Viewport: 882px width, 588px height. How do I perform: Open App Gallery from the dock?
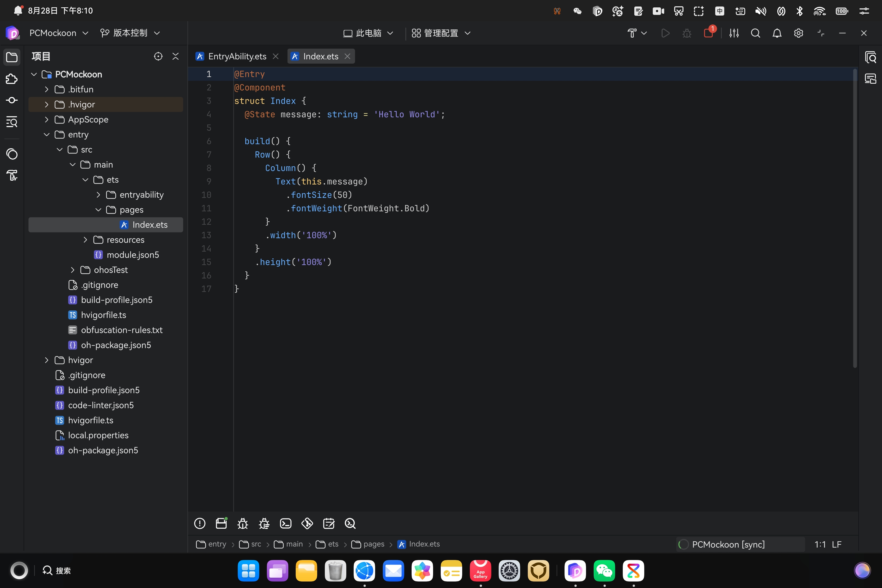480,570
